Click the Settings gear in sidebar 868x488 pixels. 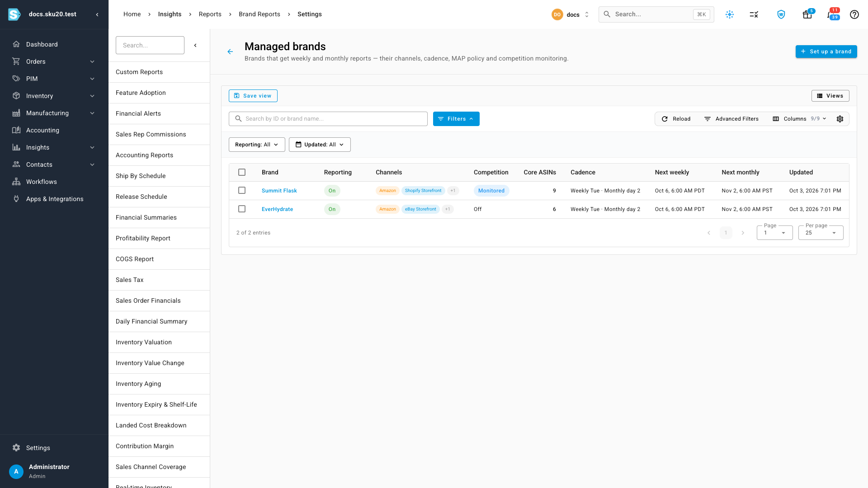[16, 448]
